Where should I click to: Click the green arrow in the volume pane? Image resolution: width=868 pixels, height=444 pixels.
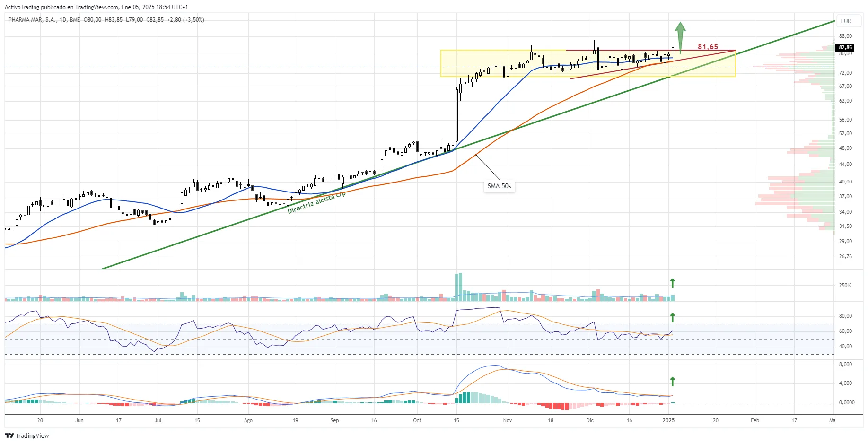(x=672, y=283)
